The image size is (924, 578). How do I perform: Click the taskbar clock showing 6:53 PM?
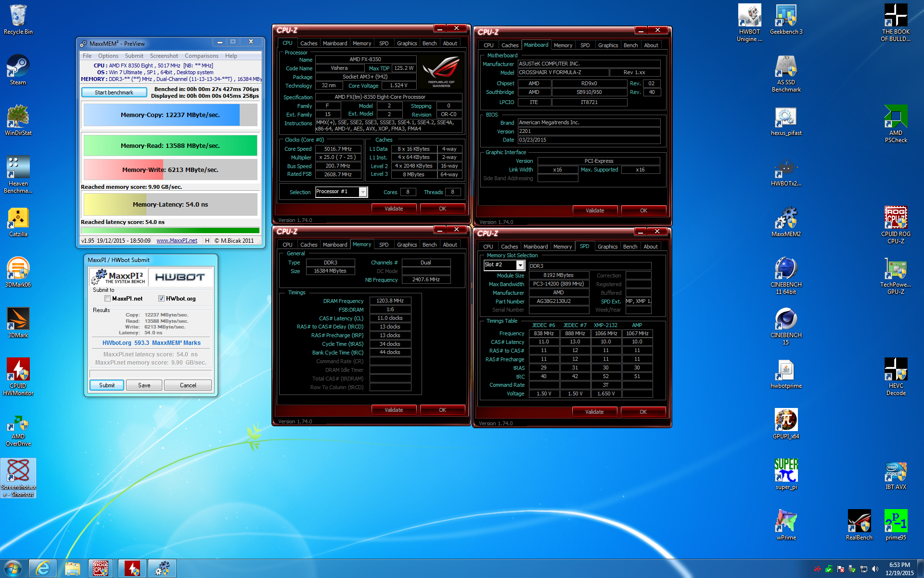[x=899, y=569]
